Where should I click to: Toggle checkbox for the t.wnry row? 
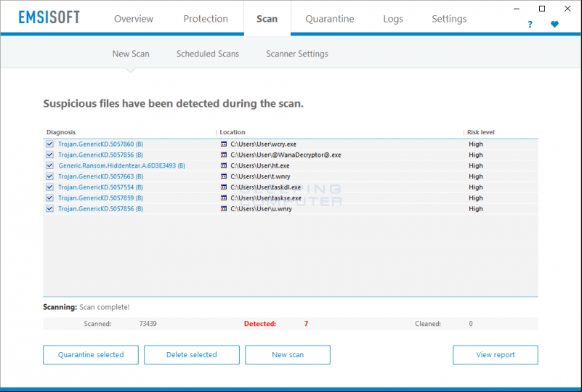click(x=49, y=176)
